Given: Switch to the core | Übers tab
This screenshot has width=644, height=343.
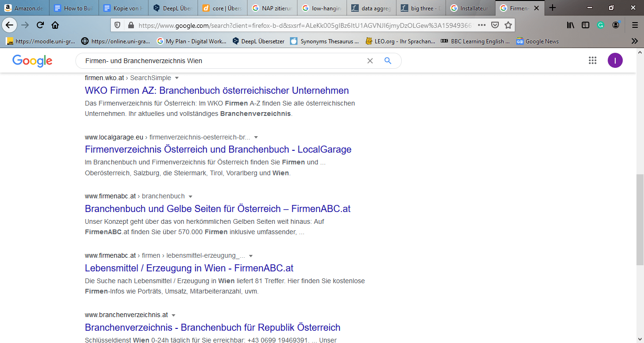Looking at the screenshot, I should (x=223, y=8).
